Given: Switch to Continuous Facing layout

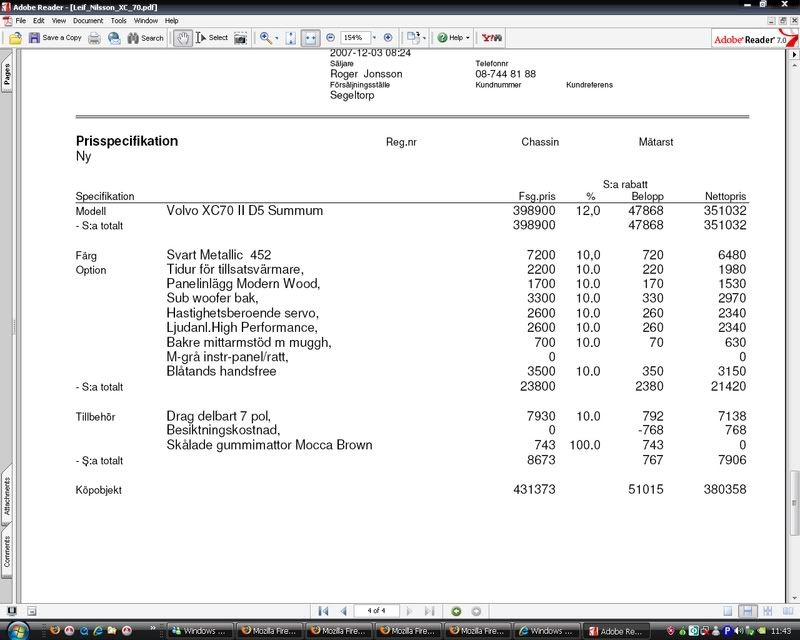Looking at the screenshot, I should click(x=767, y=611).
